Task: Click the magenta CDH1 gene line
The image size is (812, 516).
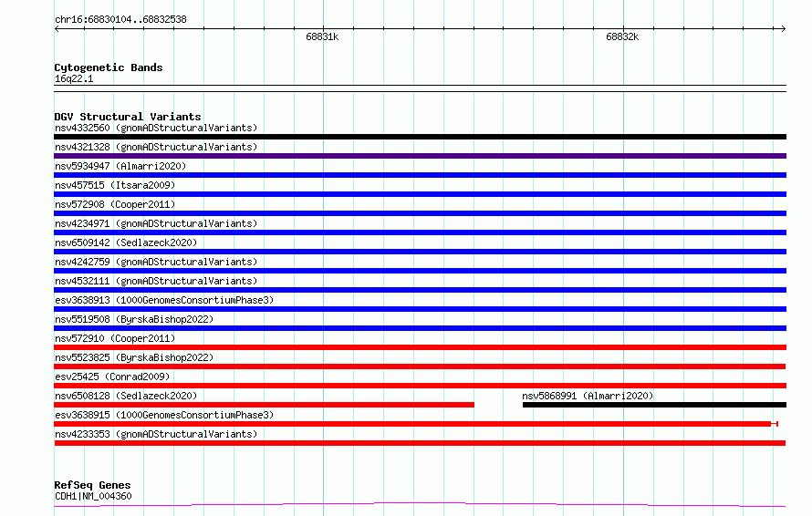Action: (x=420, y=505)
